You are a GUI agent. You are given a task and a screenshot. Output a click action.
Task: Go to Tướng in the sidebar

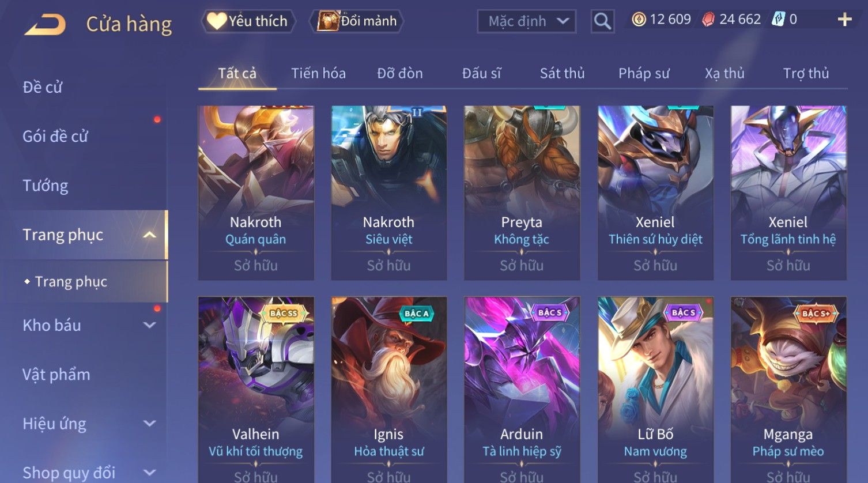[46, 186]
